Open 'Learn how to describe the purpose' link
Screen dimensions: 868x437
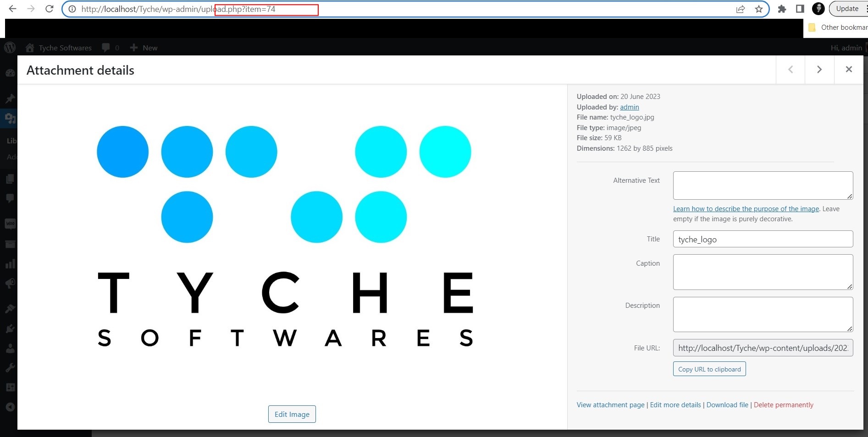point(746,209)
